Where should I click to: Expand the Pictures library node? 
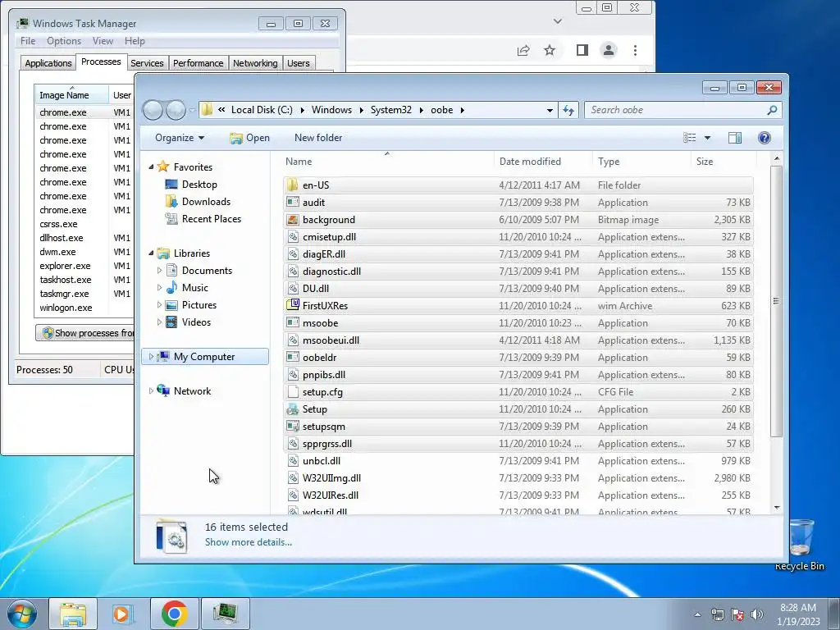coord(159,305)
